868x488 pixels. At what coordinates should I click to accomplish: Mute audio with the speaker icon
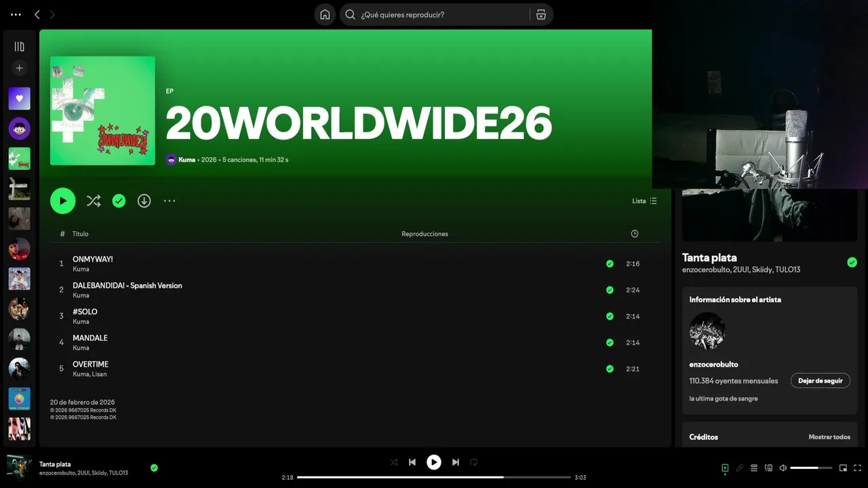[x=783, y=468]
